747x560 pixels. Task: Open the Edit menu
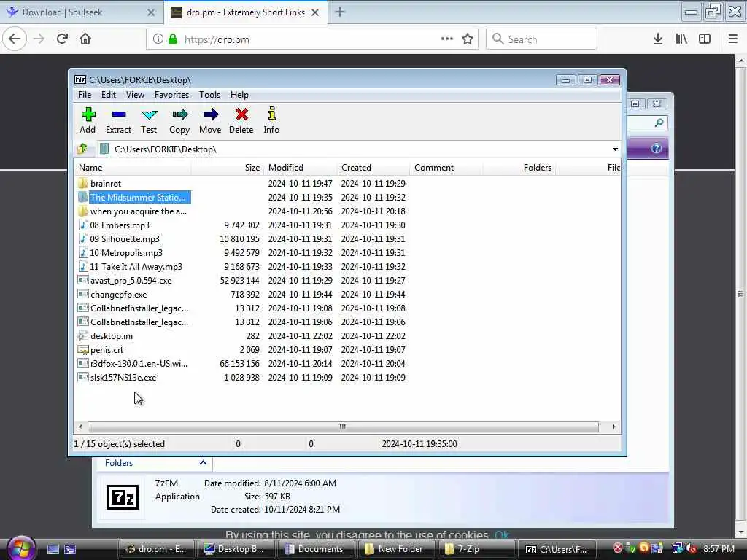coord(109,95)
